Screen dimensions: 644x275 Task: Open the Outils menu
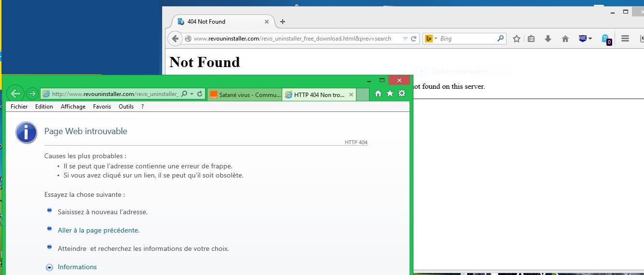pyautogui.click(x=126, y=107)
